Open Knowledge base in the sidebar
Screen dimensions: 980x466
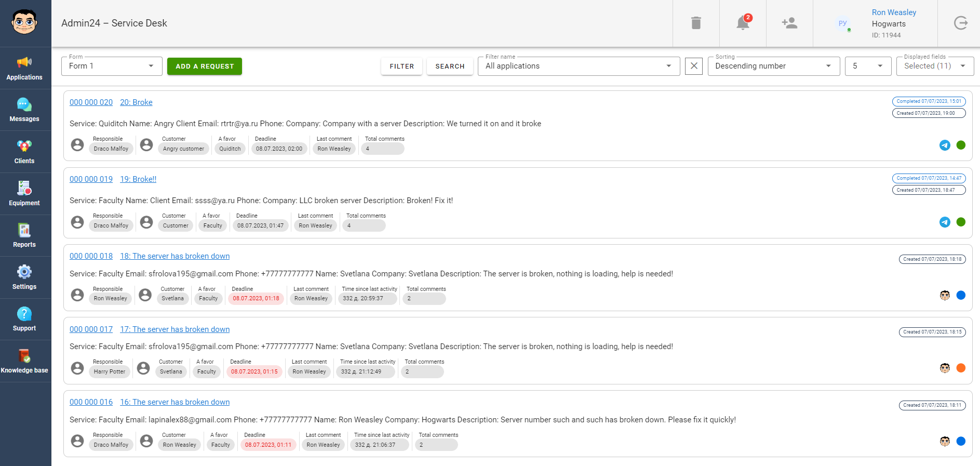pos(24,362)
